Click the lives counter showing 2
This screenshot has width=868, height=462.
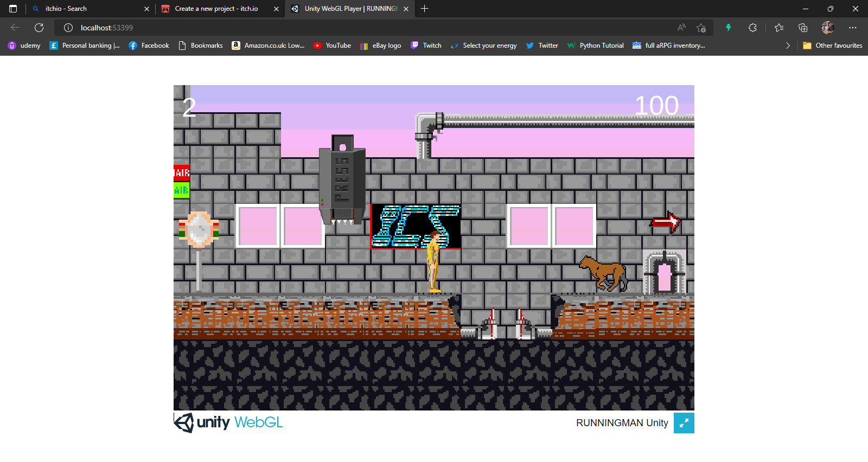(x=189, y=108)
